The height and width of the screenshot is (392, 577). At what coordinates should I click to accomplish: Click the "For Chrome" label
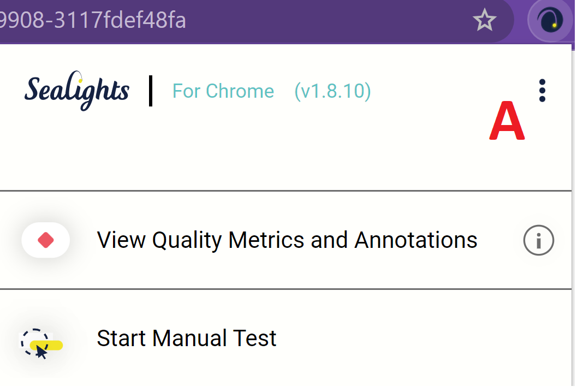tap(223, 91)
